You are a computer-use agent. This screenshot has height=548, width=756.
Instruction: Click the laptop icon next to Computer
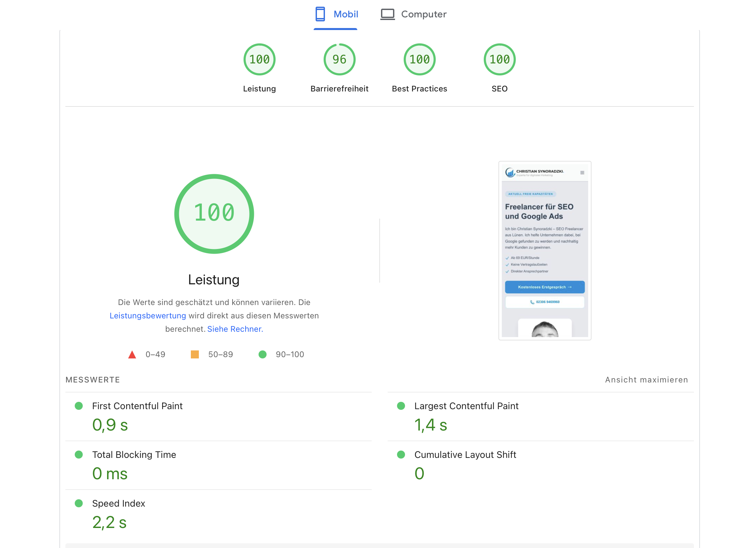[x=387, y=14]
